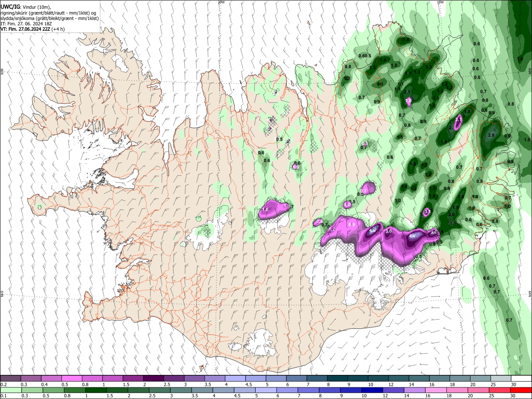Click the 'slydda/snjókoma' legend description line
Screen dimensions: 532x399
point(49,18)
